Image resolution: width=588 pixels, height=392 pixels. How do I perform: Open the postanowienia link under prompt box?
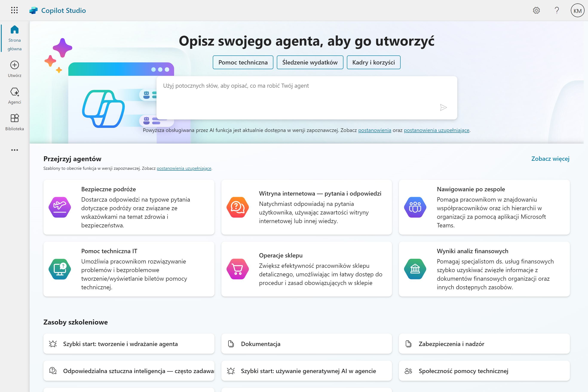pyautogui.click(x=375, y=130)
